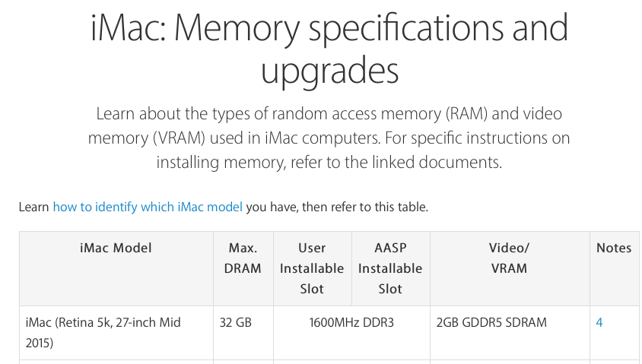Click the '32 GB' max DRAM cell
The width and height of the screenshot is (642, 364).
pos(243,333)
